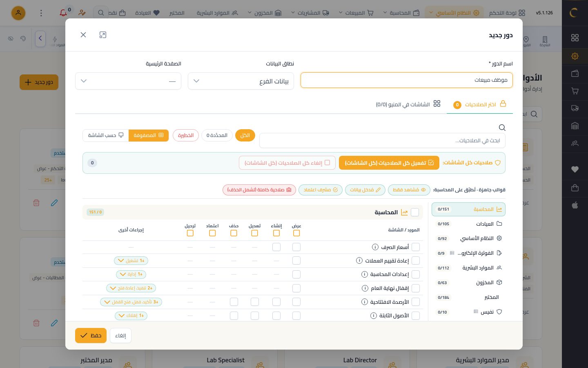Select العيادات module in the list

coord(468,224)
